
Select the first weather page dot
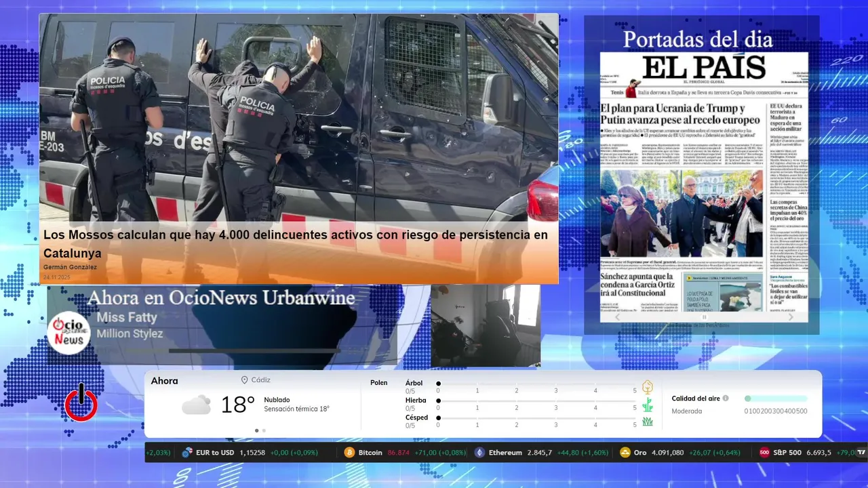pos(256,430)
